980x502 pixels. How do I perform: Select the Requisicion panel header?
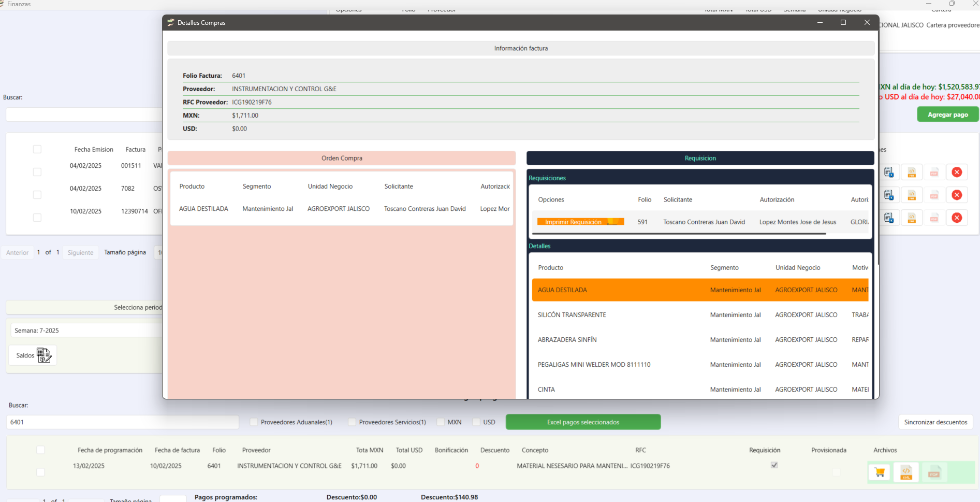(700, 158)
